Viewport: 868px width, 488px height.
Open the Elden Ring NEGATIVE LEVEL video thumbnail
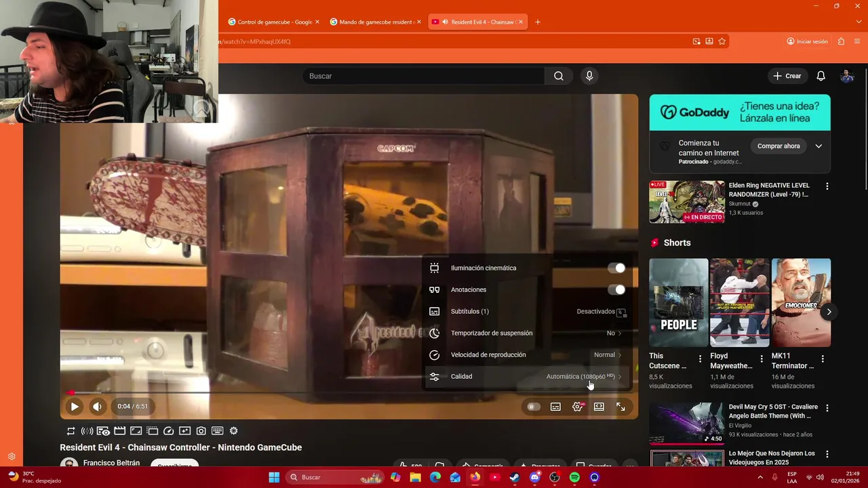(x=687, y=201)
